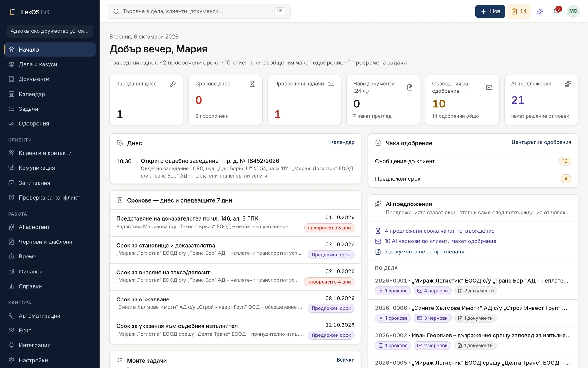Open the AI sparkle icon in top bar
Screen dimensions: 588x368
540,11
